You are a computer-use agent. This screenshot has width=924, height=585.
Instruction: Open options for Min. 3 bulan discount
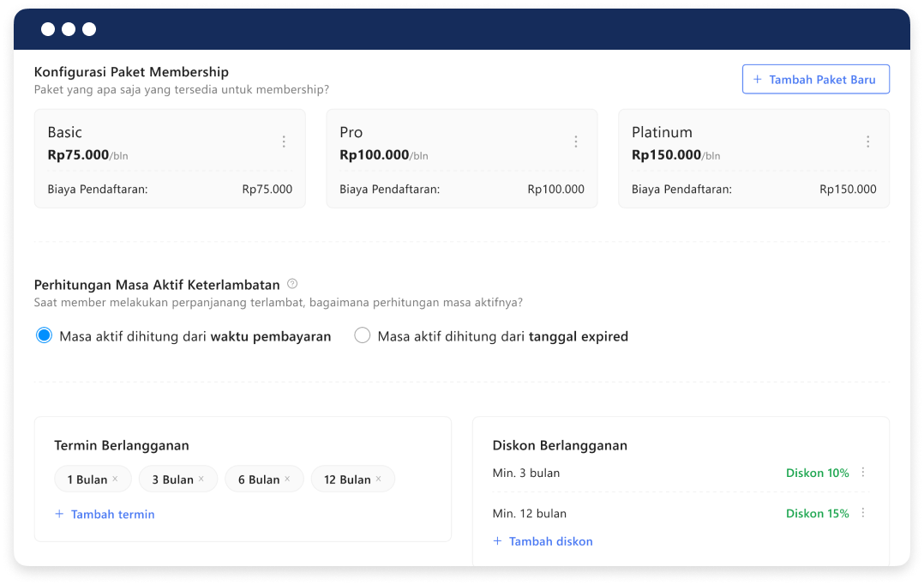click(862, 472)
